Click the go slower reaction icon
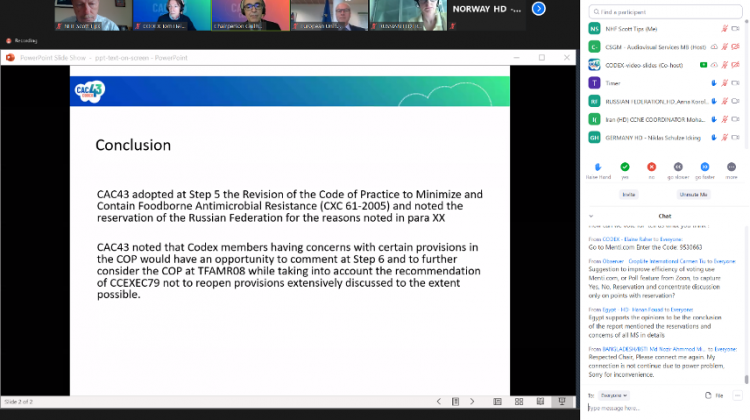The image size is (750, 420). coord(679,166)
